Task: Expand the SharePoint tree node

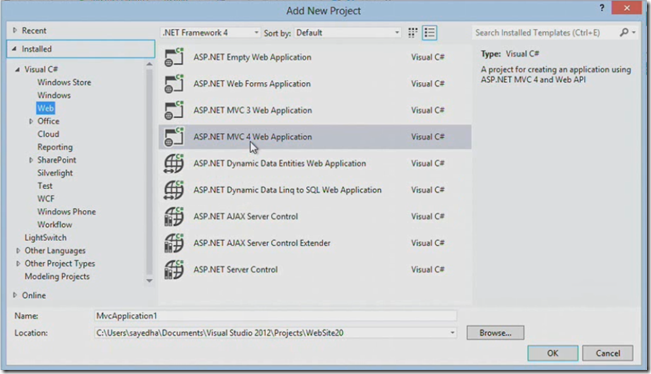Action: click(31, 160)
